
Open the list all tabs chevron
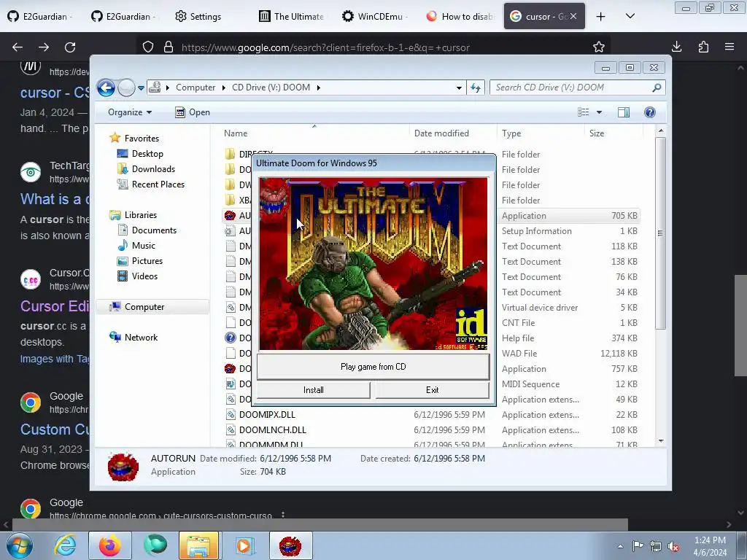tap(630, 16)
